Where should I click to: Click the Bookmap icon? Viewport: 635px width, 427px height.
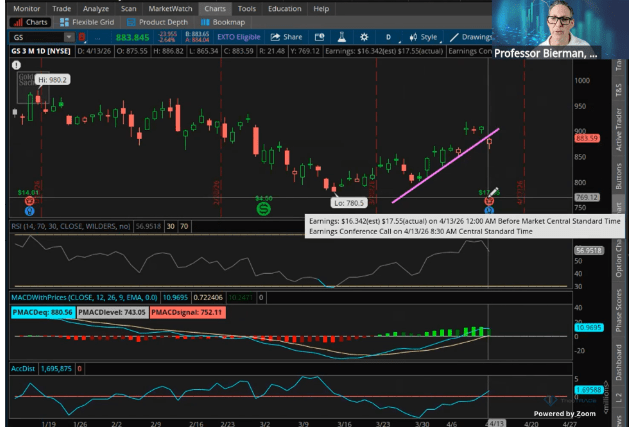(205, 22)
